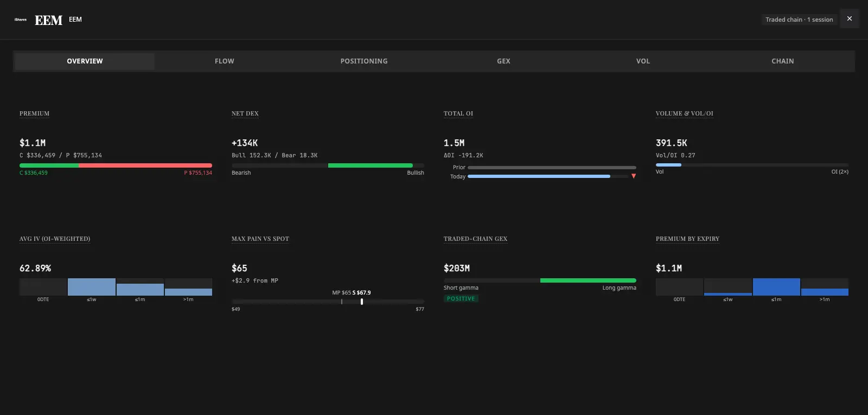Click the >1m bar in Premium by Expiry
The height and width of the screenshot is (415, 868).
click(825, 292)
